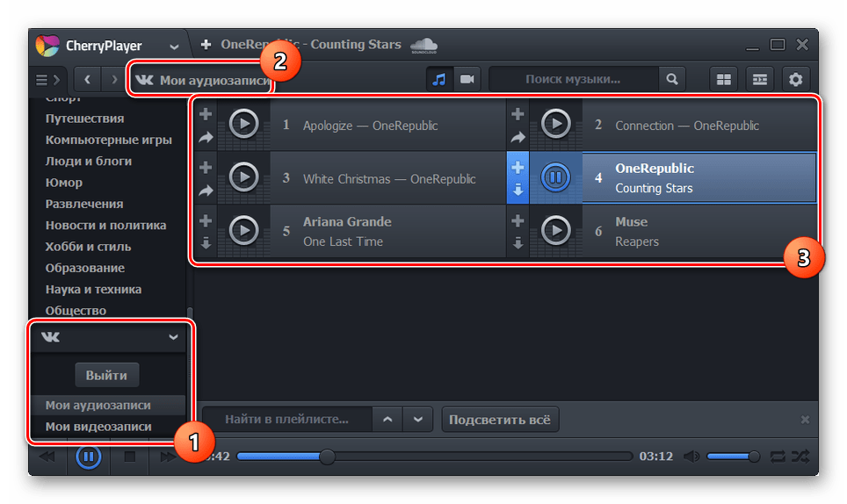Open the CherryPlayer logo menu
847x504 pixels.
47,46
